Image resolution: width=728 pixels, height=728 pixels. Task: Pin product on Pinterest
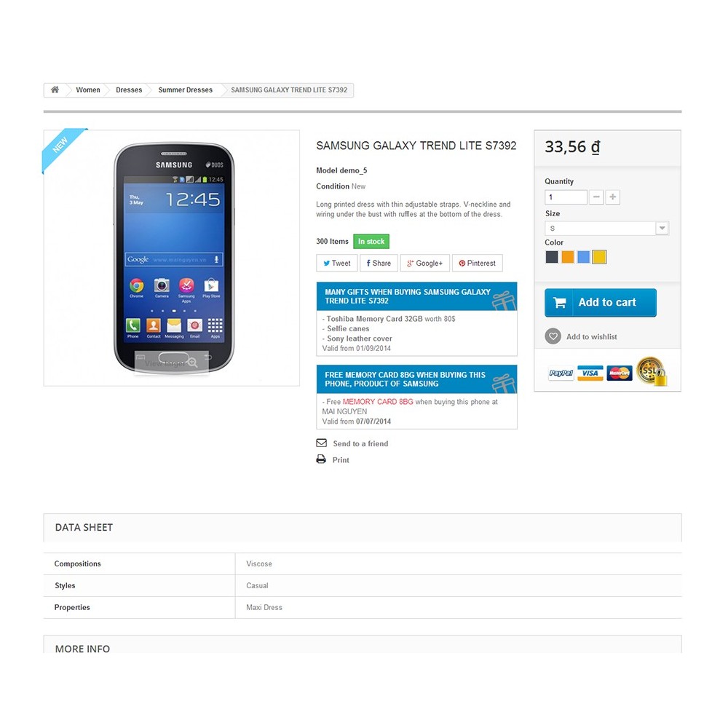coord(478,263)
